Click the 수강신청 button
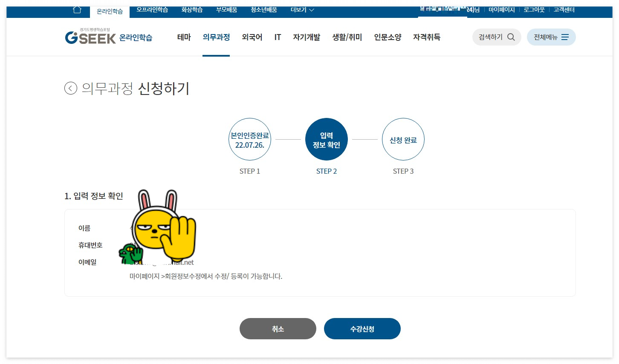Image resolution: width=619 pixels, height=364 pixels. 362,329
